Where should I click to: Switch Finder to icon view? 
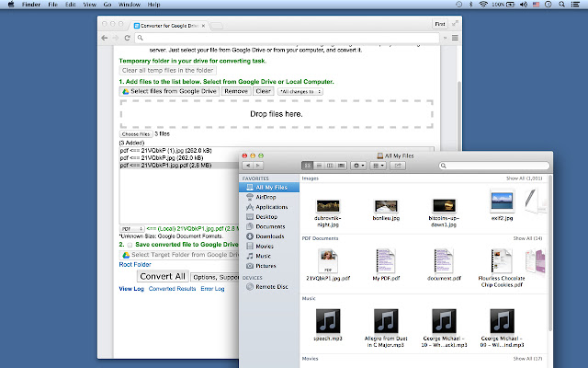coord(308,166)
